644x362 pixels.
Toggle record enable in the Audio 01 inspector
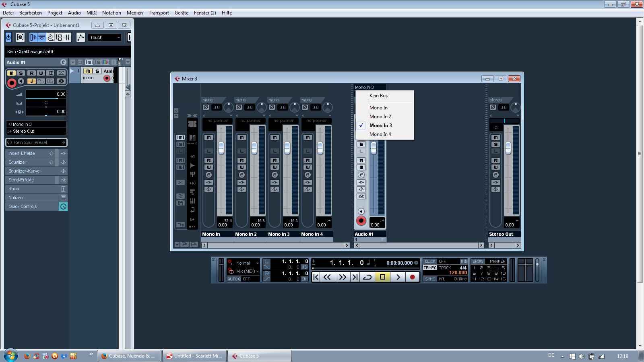tap(12, 83)
